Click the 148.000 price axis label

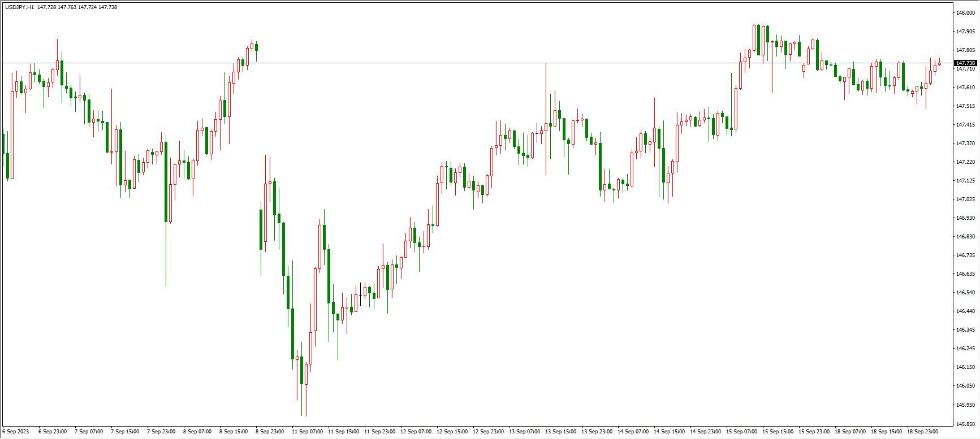[x=965, y=13]
